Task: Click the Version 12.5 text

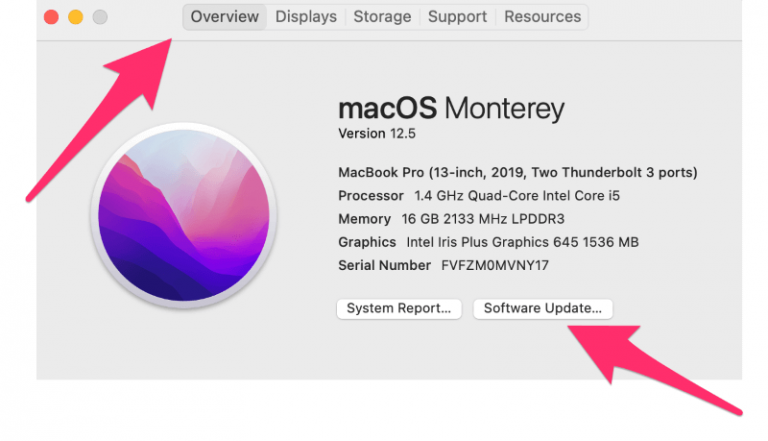Action: pyautogui.click(x=375, y=134)
